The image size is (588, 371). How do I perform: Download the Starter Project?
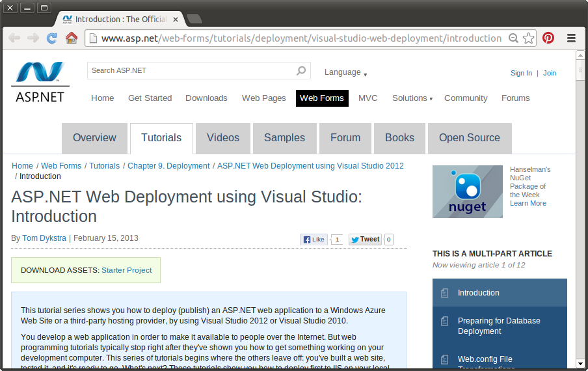pyautogui.click(x=127, y=270)
